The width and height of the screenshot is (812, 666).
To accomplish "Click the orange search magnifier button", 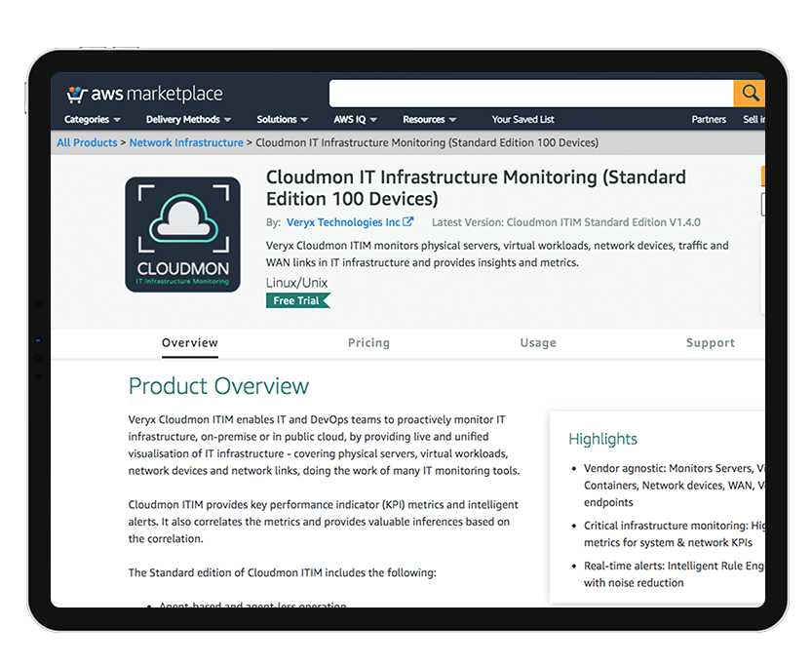I will (749, 94).
